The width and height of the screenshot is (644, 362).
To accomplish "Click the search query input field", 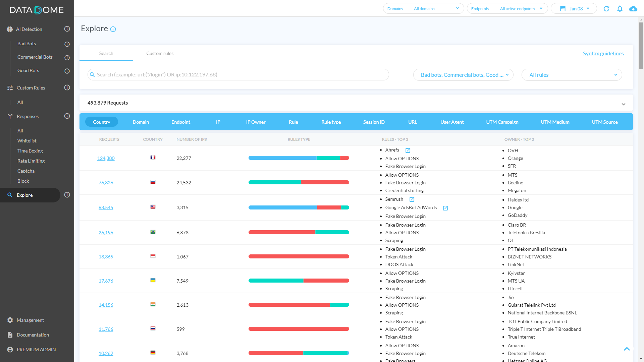I will point(238,75).
